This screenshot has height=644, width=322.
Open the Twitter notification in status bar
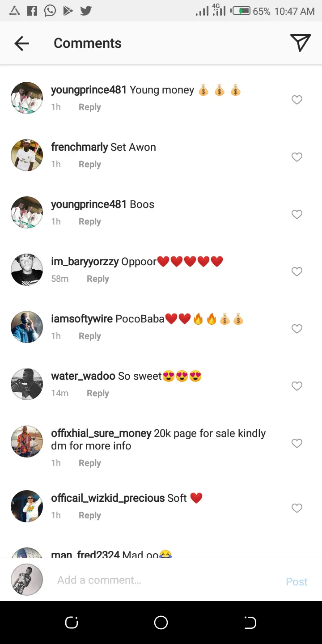point(86,11)
